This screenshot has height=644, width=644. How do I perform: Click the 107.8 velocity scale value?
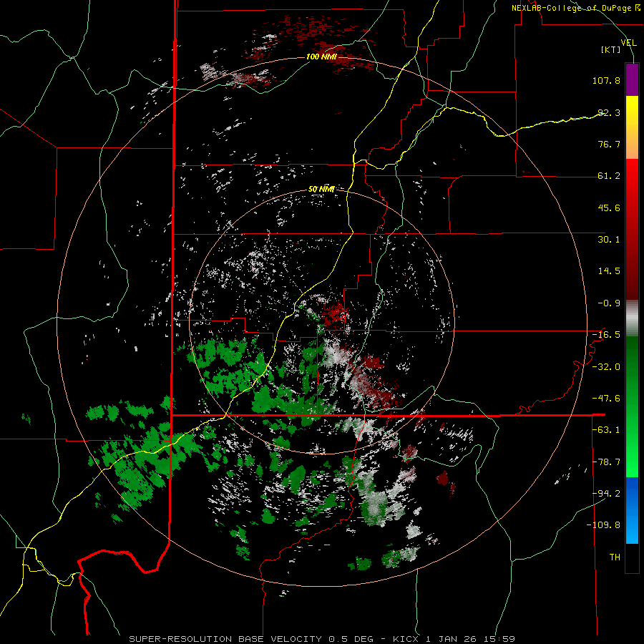click(606, 80)
